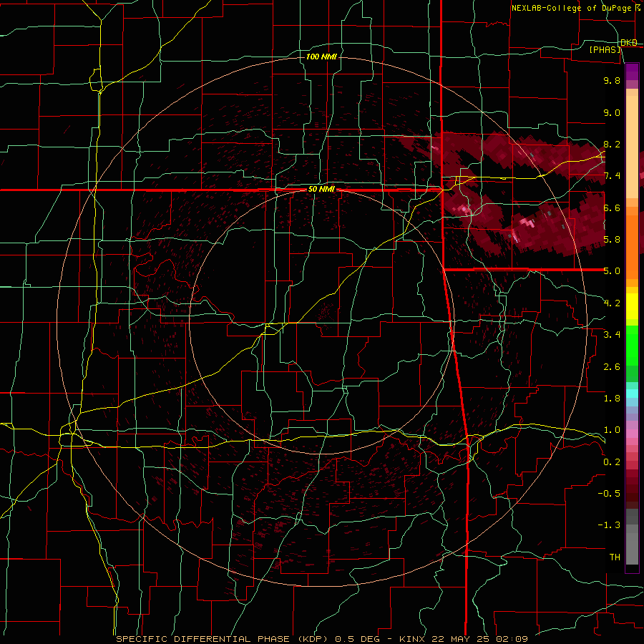
Task: Click the 'TH' legend label
Action: coord(615,557)
